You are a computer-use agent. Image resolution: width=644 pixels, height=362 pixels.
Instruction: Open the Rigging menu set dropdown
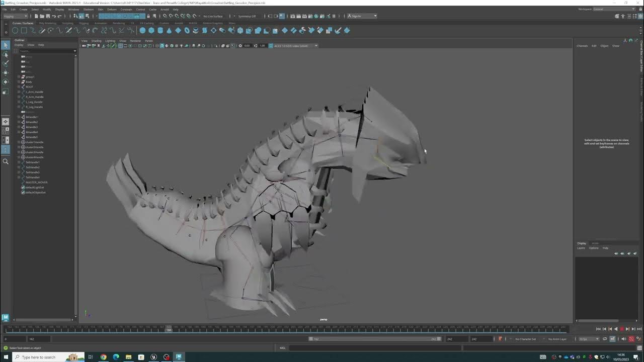click(16, 16)
